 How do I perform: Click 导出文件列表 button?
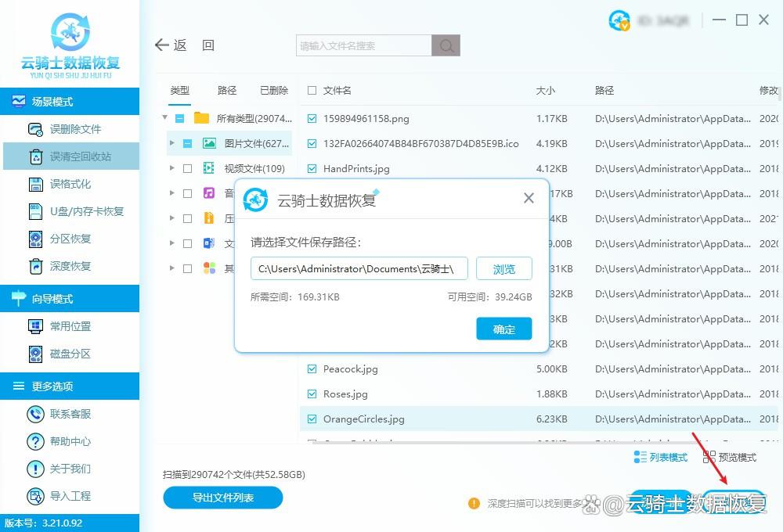[x=222, y=498]
